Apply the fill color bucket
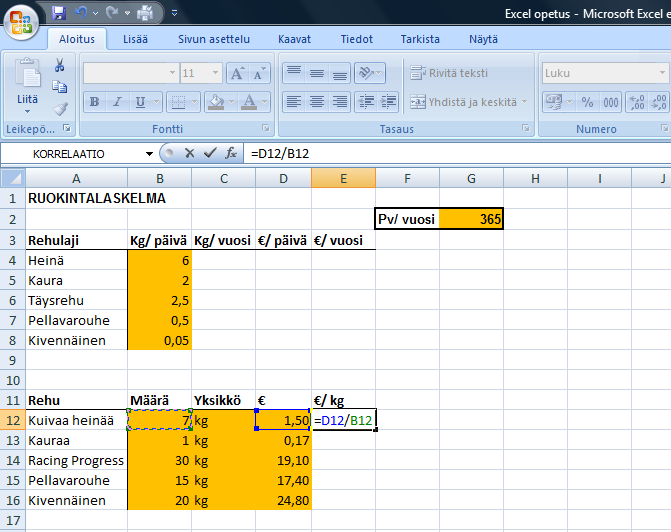Screen dimensions: 671x532 coord(216,102)
